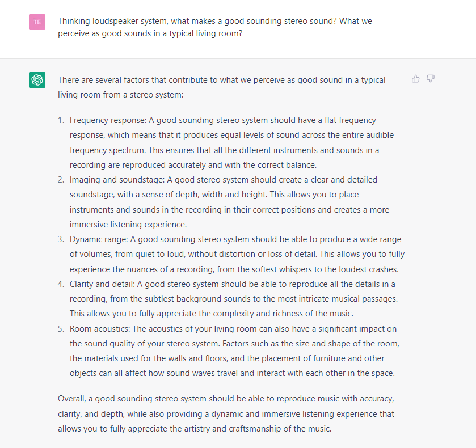Click the 'Dynamic range' list item
The width and height of the screenshot is (476, 448).
point(237,254)
